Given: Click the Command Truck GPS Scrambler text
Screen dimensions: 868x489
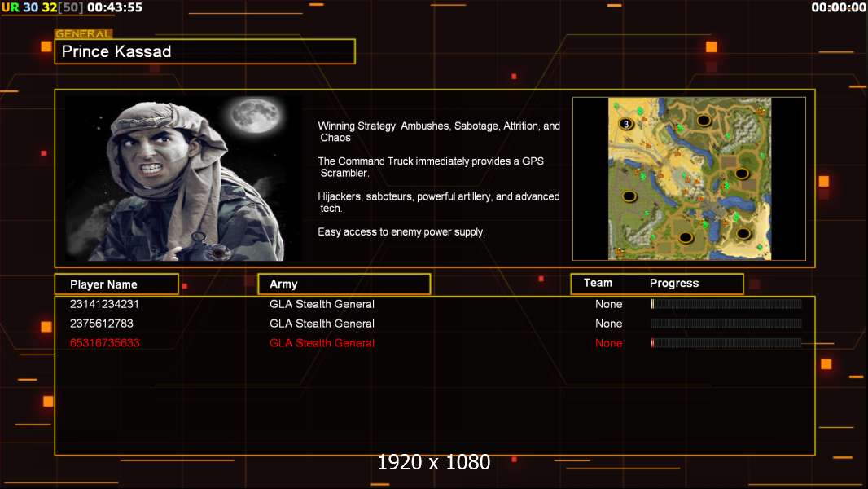Looking at the screenshot, I should [x=431, y=167].
